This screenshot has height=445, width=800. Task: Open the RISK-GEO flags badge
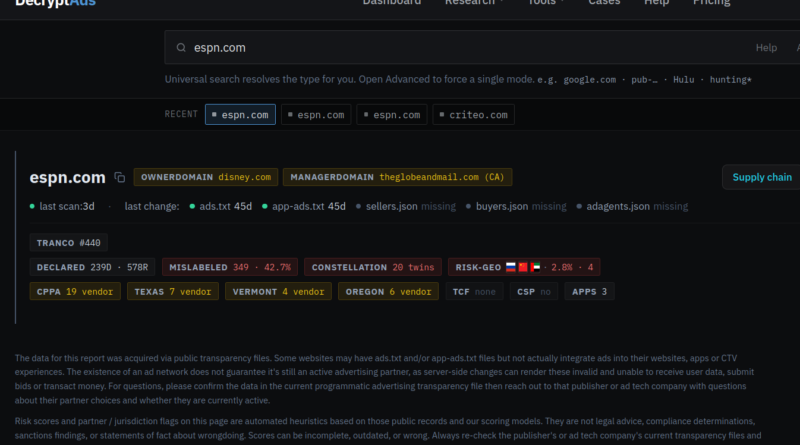pos(524,267)
